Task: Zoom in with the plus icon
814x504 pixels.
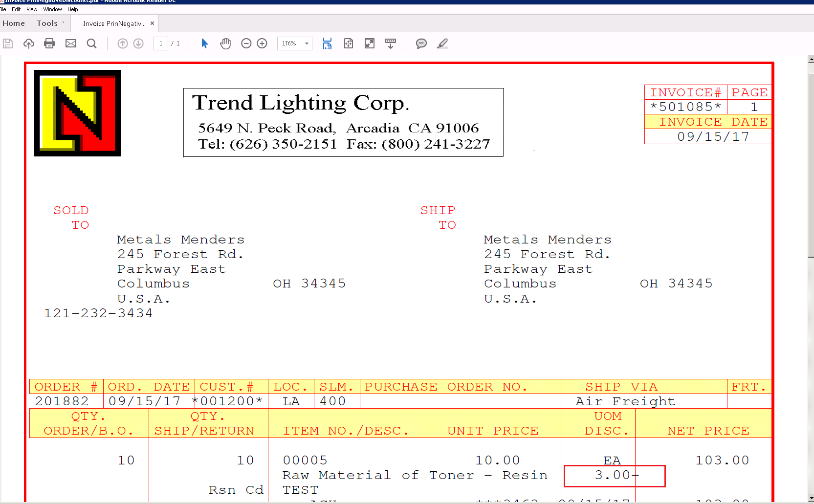Action: point(262,44)
